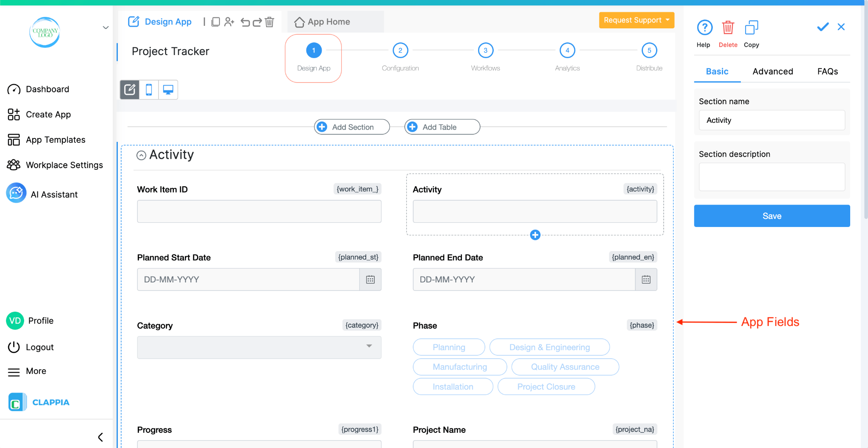Close the section settings panel
The width and height of the screenshot is (868, 448).
point(841,27)
